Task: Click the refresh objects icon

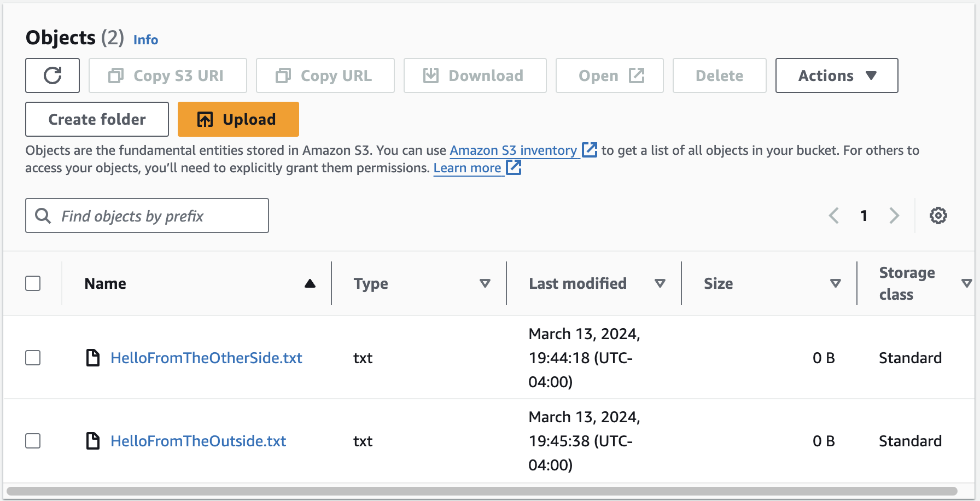Action: pos(52,75)
